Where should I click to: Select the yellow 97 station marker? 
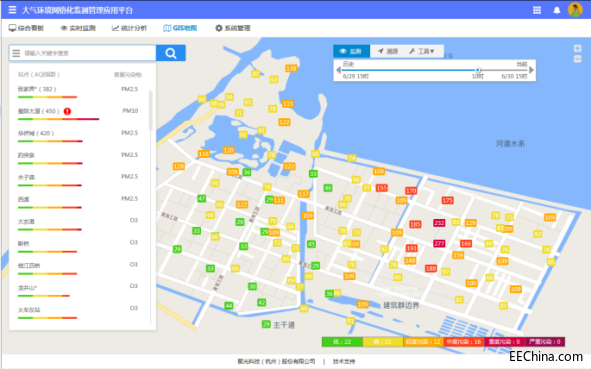tap(446, 271)
